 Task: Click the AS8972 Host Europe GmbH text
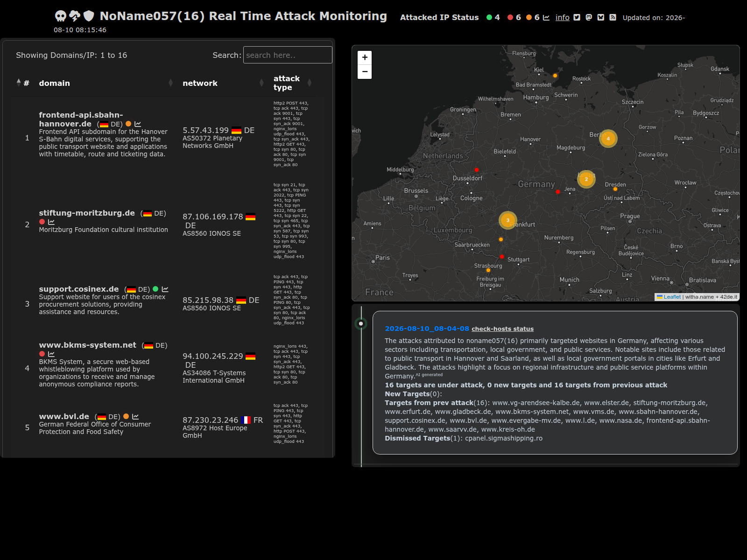pyautogui.click(x=215, y=432)
